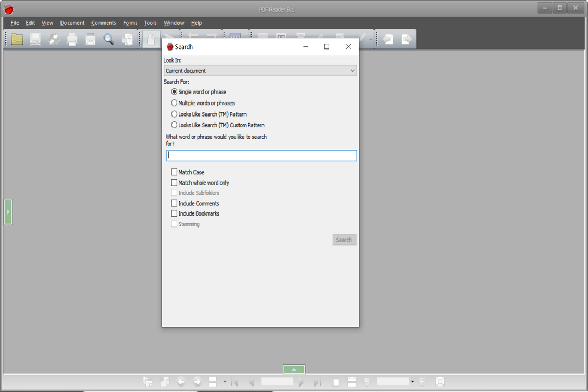Select Multiple words or phrases option

point(175,103)
